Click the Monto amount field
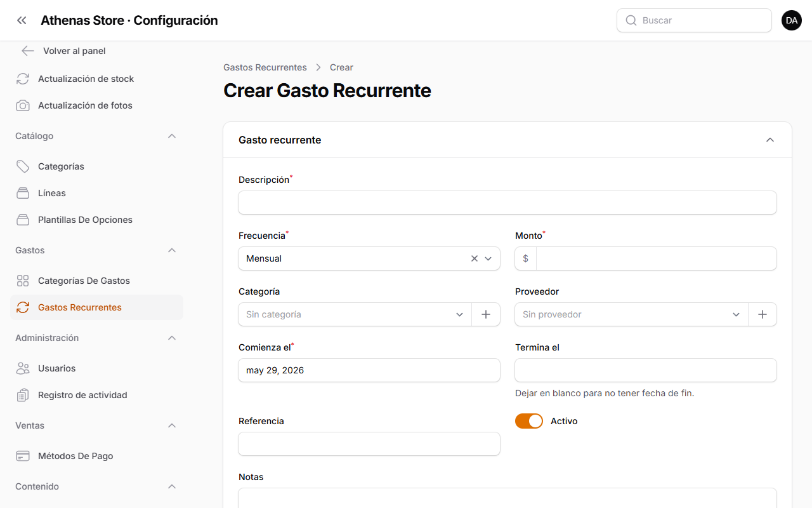The image size is (812, 508). point(656,258)
